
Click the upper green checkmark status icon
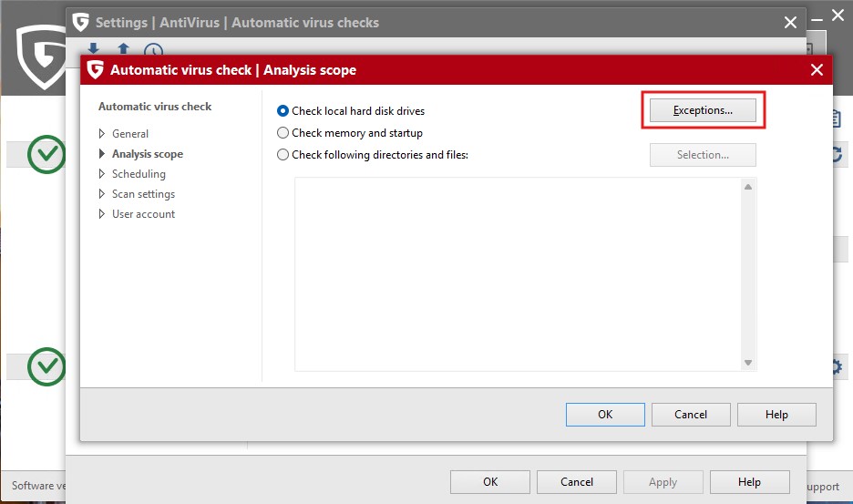(46, 155)
